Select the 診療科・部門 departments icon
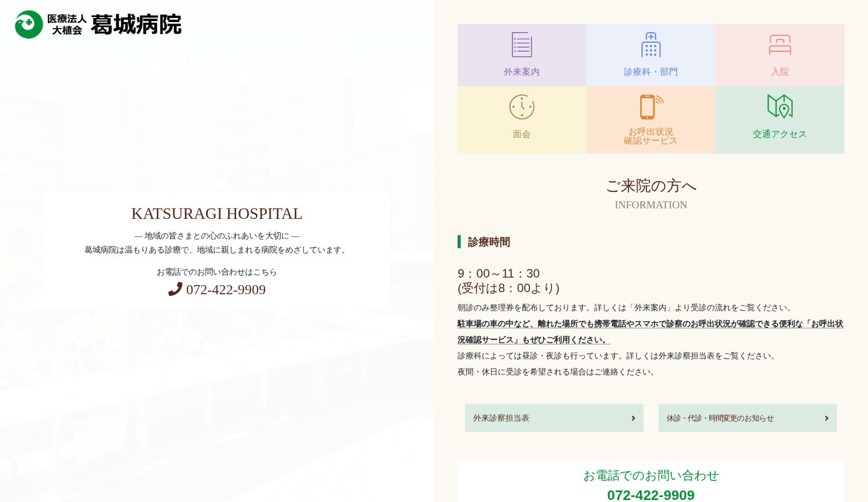 650,45
